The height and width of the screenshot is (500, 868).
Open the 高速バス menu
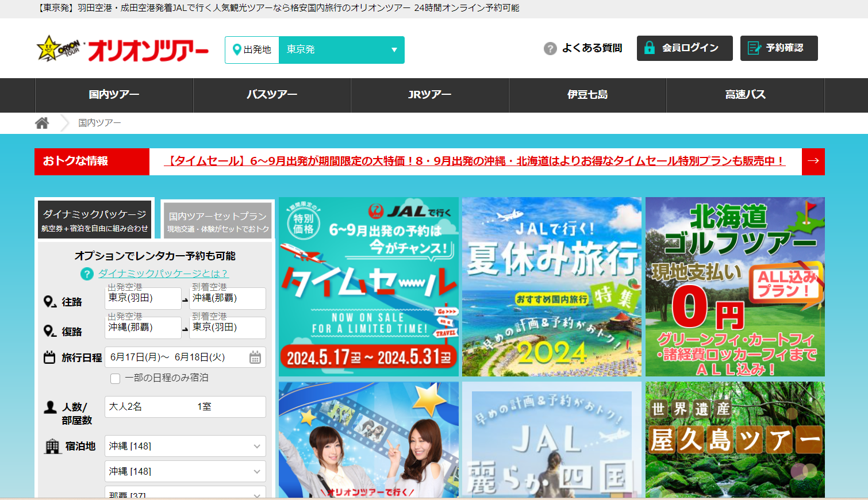click(746, 95)
